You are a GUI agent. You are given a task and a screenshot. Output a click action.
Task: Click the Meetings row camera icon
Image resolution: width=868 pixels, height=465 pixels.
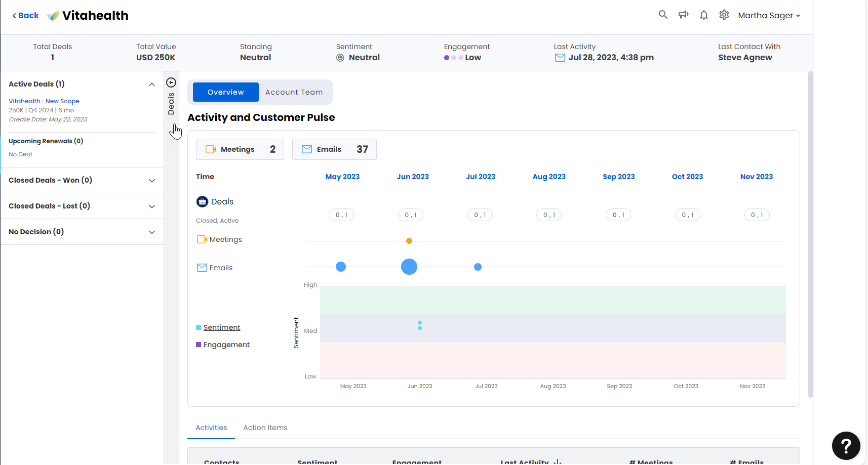click(x=202, y=239)
